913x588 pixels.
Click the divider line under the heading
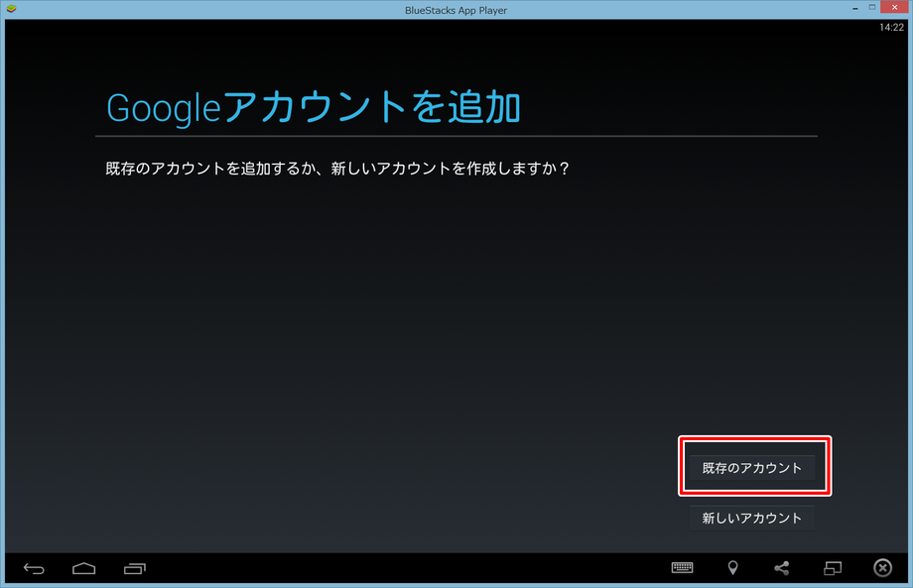[x=456, y=136]
